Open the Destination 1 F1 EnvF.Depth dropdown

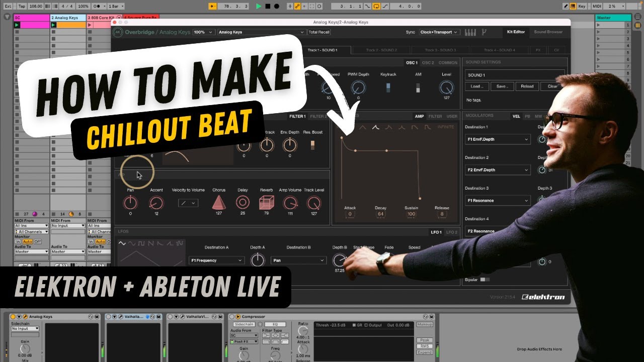tap(498, 139)
